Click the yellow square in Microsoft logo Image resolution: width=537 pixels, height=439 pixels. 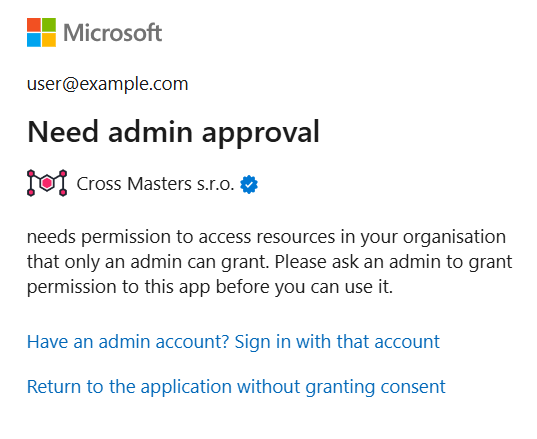tap(49, 40)
